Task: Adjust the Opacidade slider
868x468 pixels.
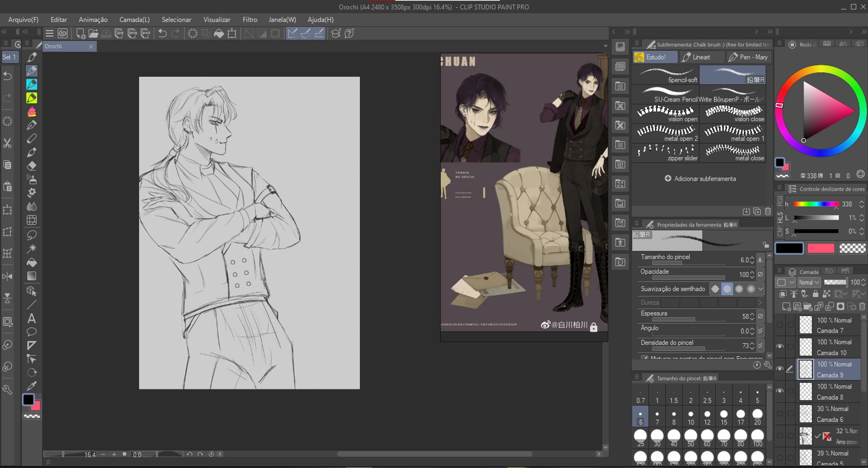Action: (688, 277)
